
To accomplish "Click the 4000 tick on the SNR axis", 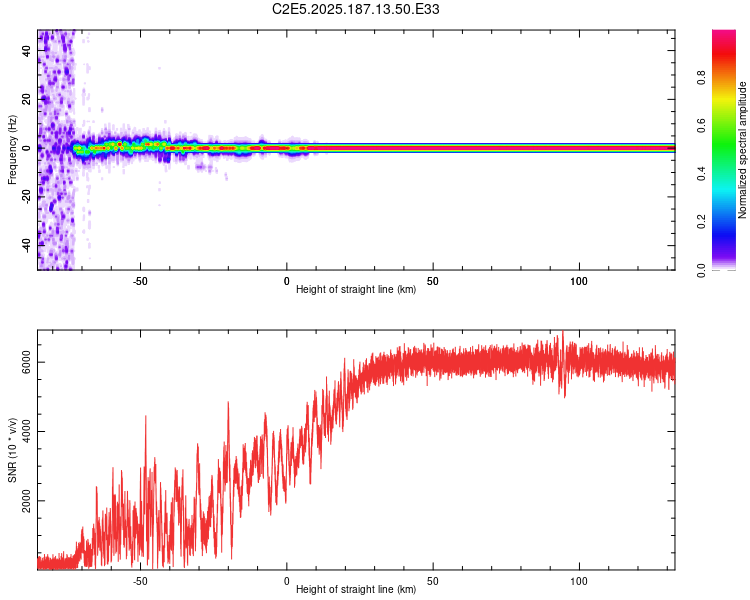I will (x=27, y=432).
